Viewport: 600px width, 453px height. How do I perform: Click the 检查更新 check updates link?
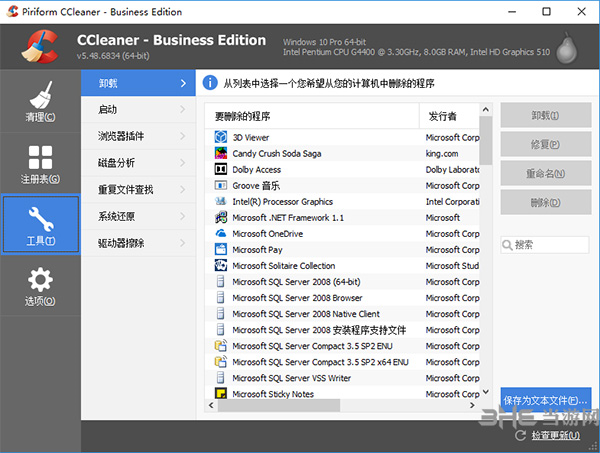coord(556,435)
